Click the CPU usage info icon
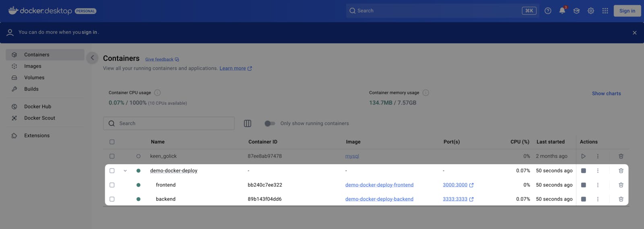 click(x=157, y=93)
